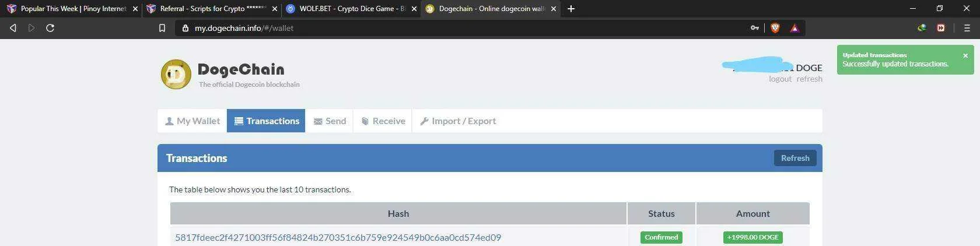Click the +1998.00 DOGE amount badge
This screenshot has height=246, width=980.
coord(753,237)
